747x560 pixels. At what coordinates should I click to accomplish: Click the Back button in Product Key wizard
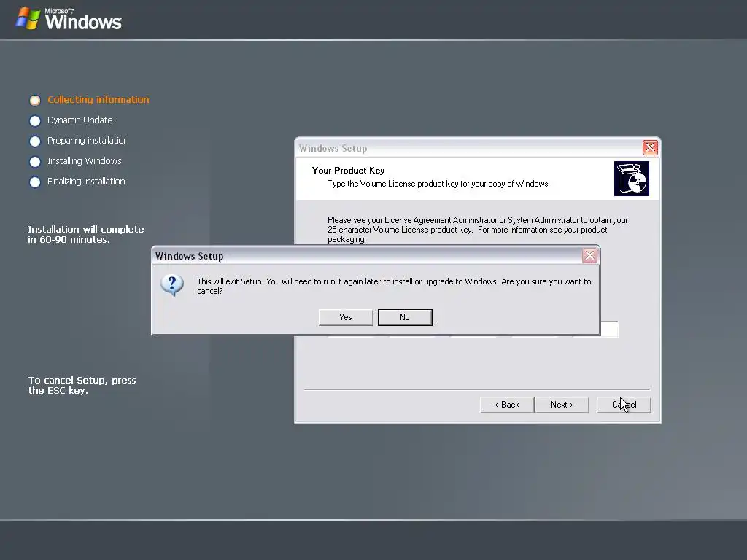click(507, 405)
